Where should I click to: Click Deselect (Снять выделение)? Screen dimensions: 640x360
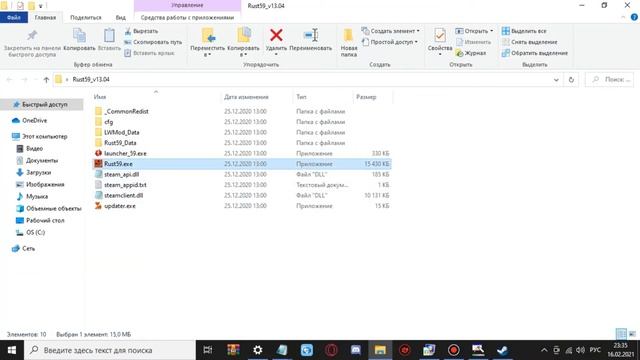tap(529, 42)
